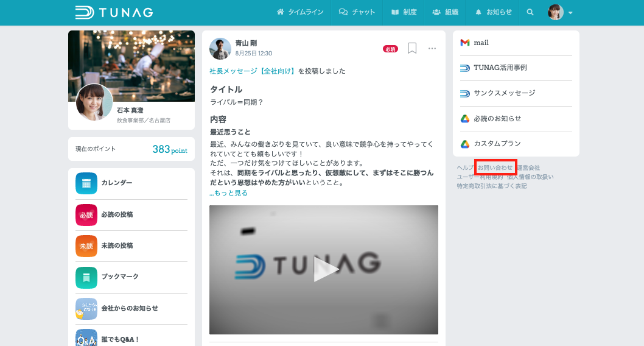
Task: Click the 必読の投稿 label
Action: pyautogui.click(x=117, y=214)
